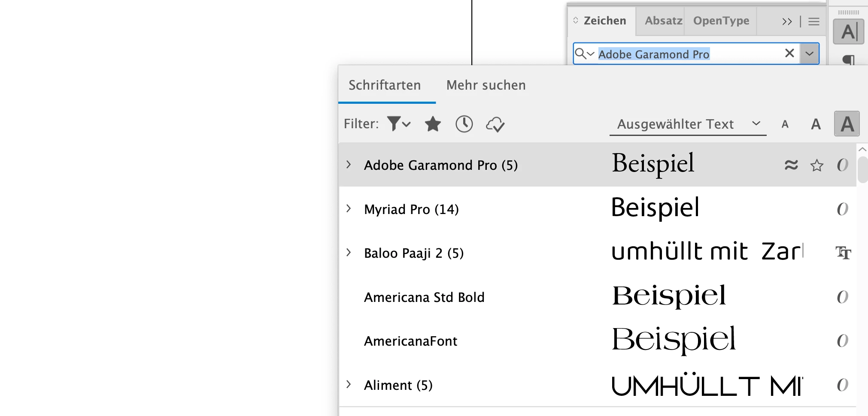
Task: Click OpenType icon in Aliment row
Action: (x=843, y=385)
